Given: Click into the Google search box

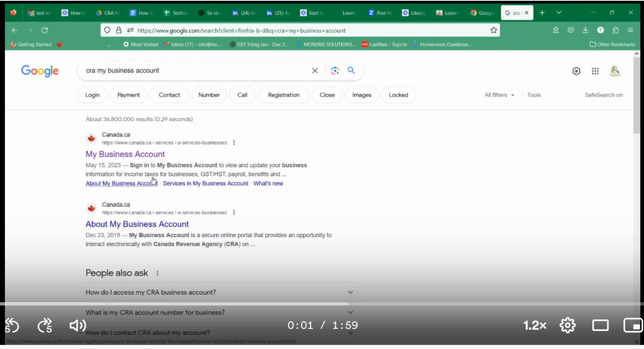Looking at the screenshot, I should click(197, 71).
